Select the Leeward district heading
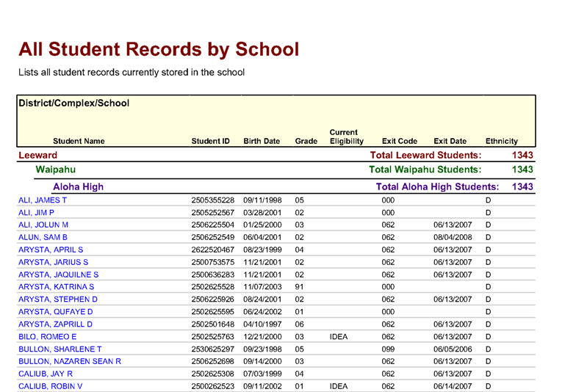The width and height of the screenshot is (587, 392). (x=37, y=155)
